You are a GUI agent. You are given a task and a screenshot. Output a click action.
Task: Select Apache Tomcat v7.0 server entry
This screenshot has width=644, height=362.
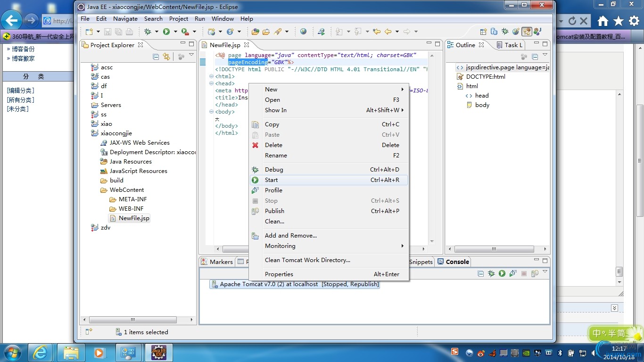295,284
